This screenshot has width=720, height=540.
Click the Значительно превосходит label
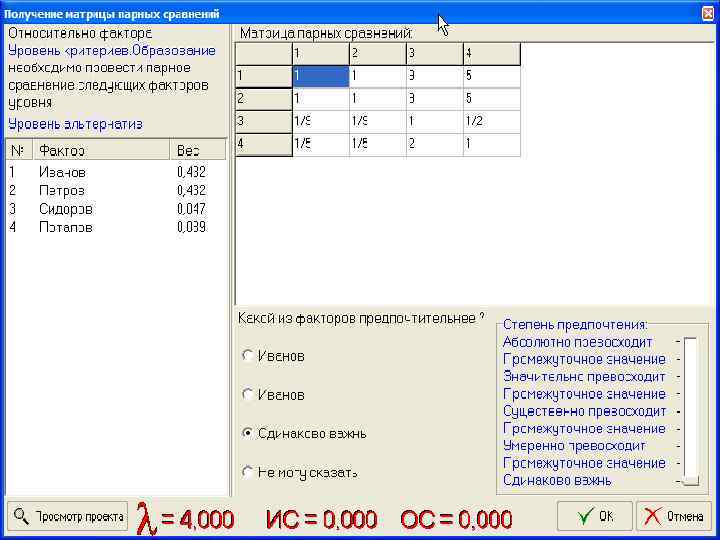pos(584,377)
